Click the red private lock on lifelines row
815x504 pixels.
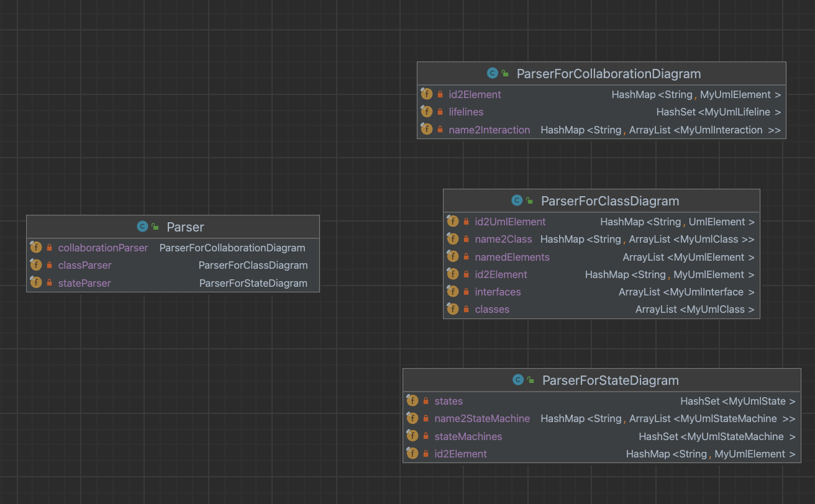pyautogui.click(x=440, y=112)
